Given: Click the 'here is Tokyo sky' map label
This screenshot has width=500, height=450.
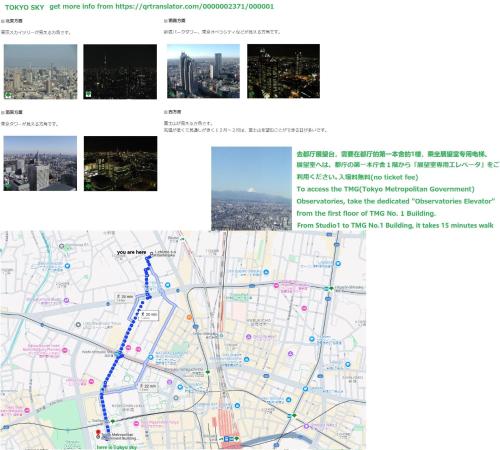Looking at the screenshot, I should [x=117, y=447].
